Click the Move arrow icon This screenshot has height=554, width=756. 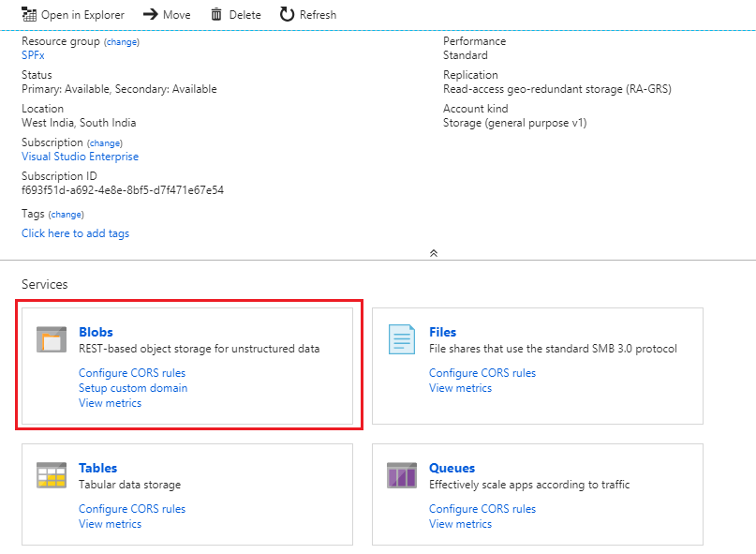pos(150,14)
